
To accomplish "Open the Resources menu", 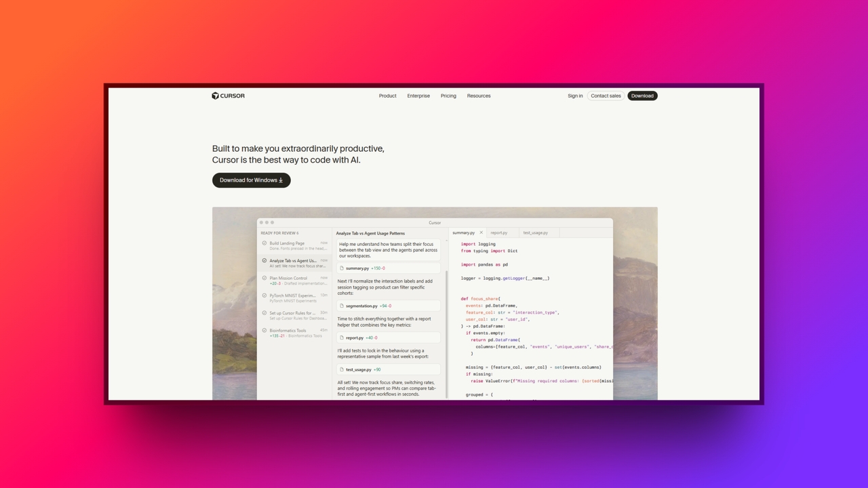I will pos(479,96).
